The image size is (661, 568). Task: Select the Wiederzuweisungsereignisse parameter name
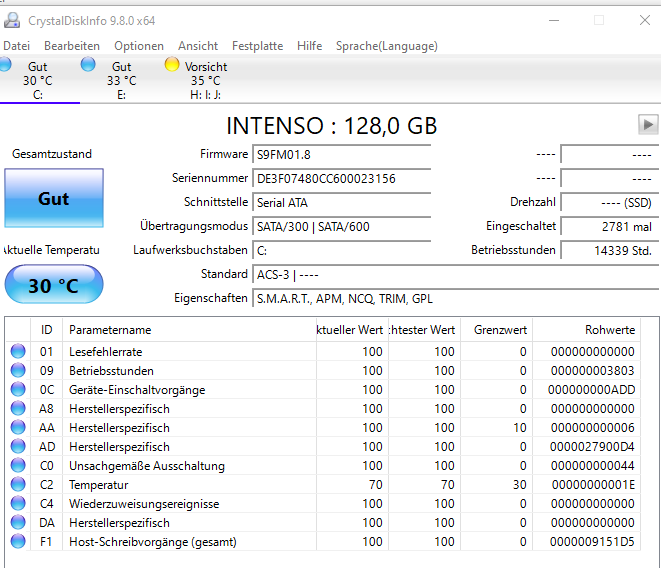click(144, 503)
